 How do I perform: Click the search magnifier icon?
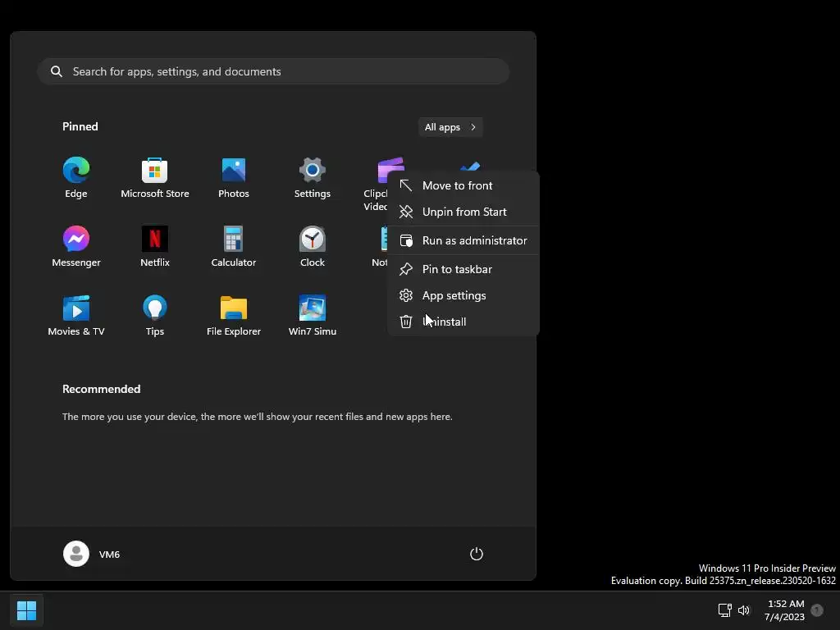coord(57,71)
